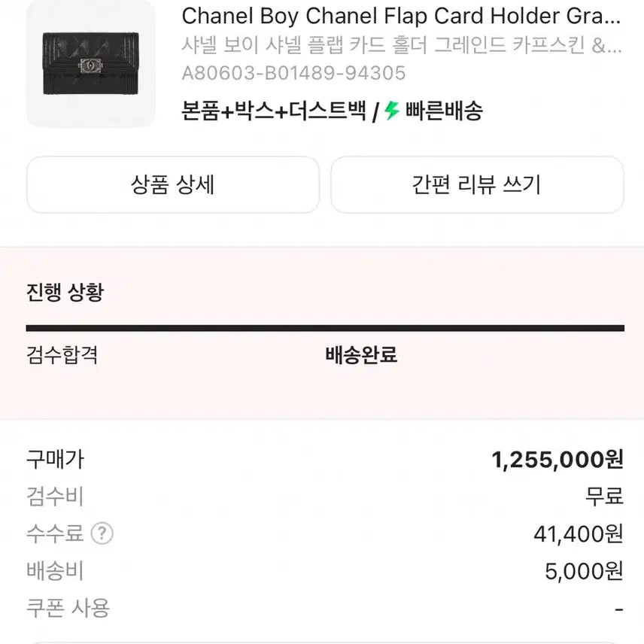Click the Korean product name subtitle
The width and height of the screenshot is (644, 644).
[402, 45]
